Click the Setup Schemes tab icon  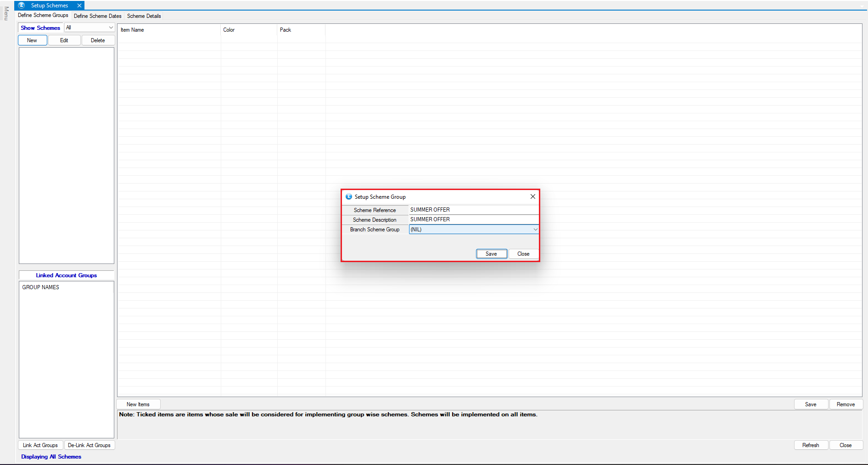22,6
